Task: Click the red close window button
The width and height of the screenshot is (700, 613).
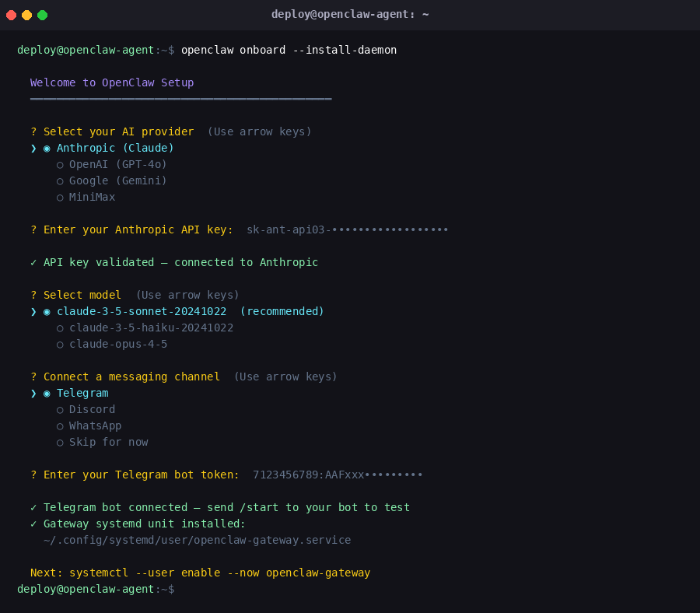Action: pos(11,15)
